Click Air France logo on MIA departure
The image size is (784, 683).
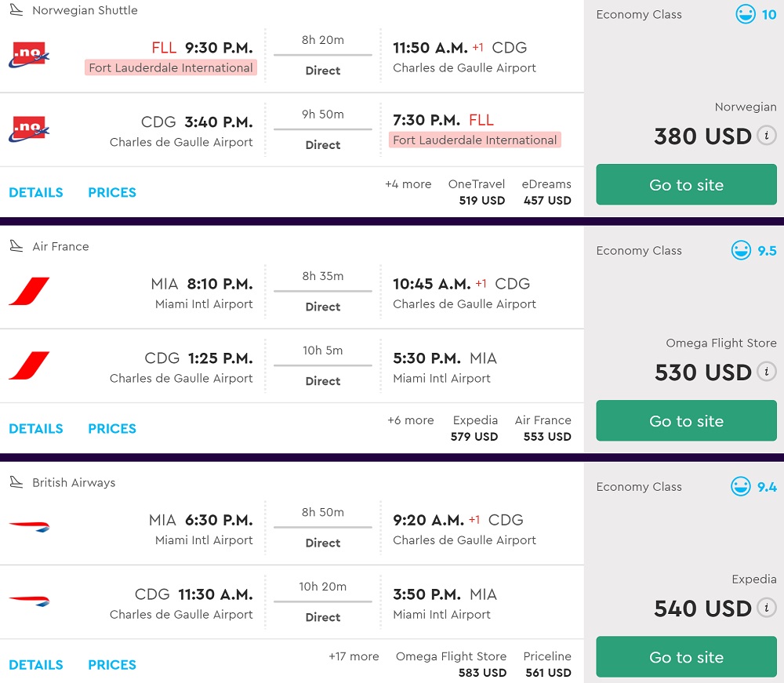(29, 292)
